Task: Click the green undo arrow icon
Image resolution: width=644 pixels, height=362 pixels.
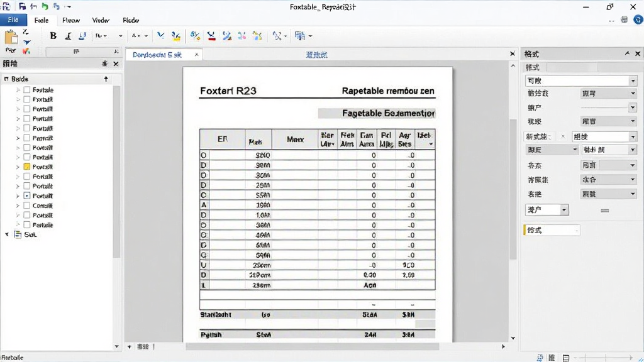Action: tap(45, 6)
